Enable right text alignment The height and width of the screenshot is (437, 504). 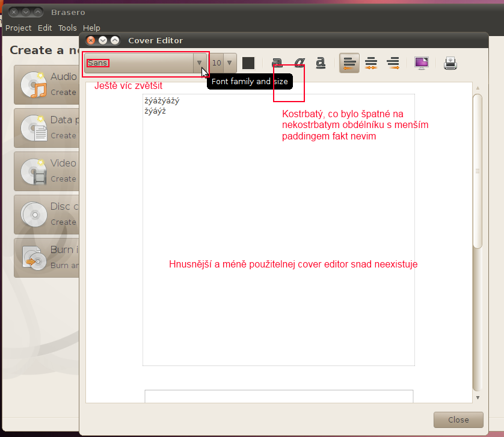coord(393,63)
